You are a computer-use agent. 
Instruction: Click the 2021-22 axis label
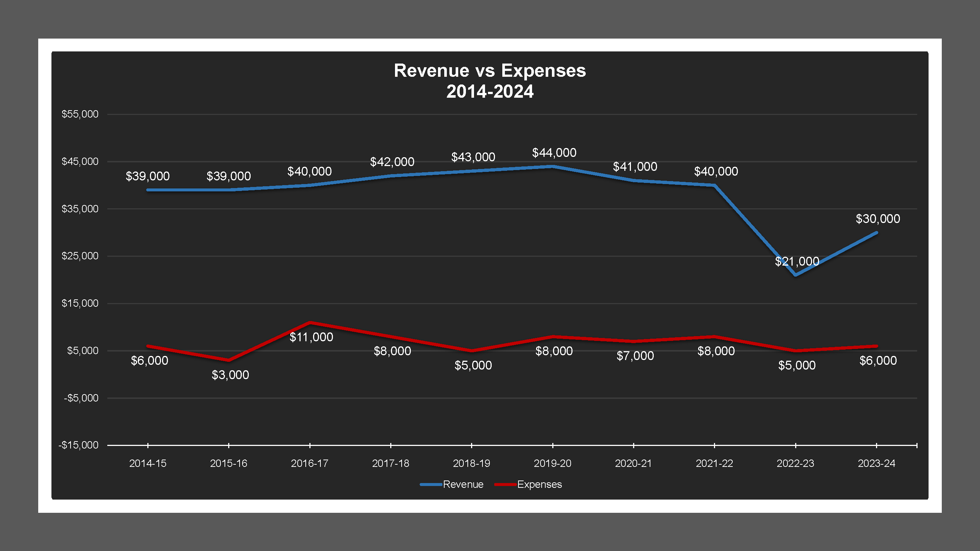click(714, 464)
